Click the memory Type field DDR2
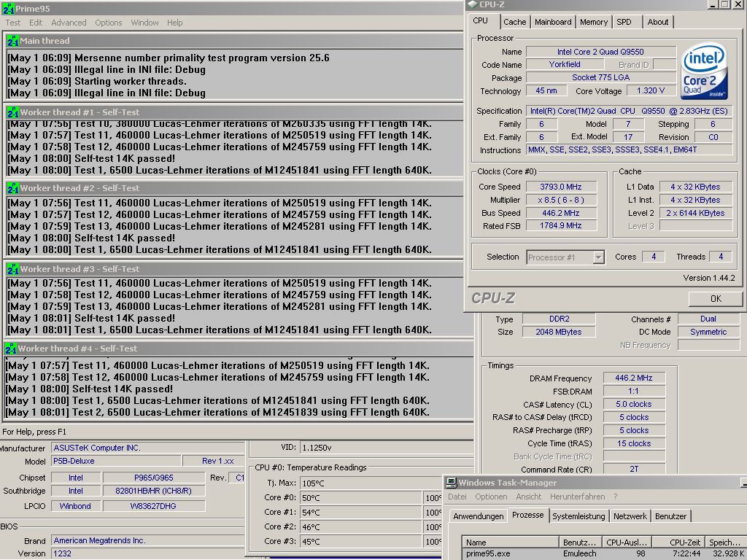747x560 pixels. 559,319
